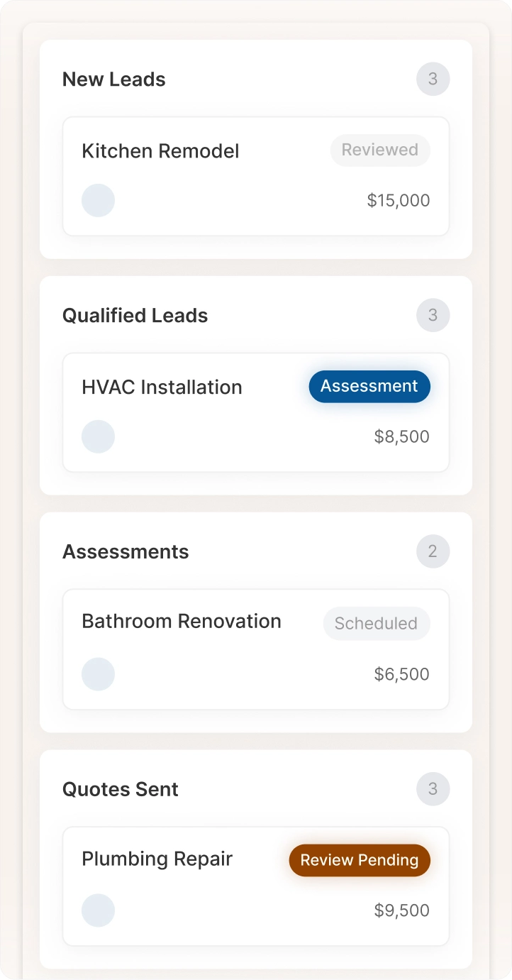Click the blue Assessment status tag

(x=369, y=387)
